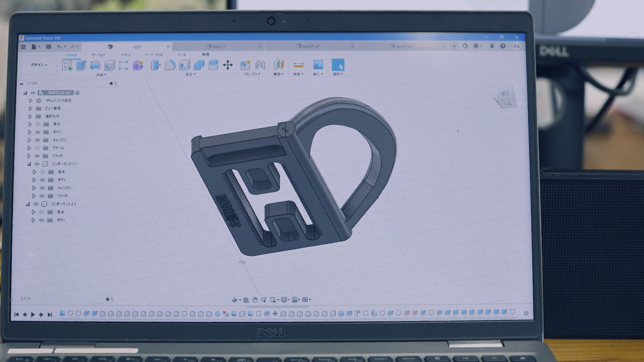Select the Extrude tool in the Create group
This screenshot has width=644, height=362.
[x=81, y=65]
